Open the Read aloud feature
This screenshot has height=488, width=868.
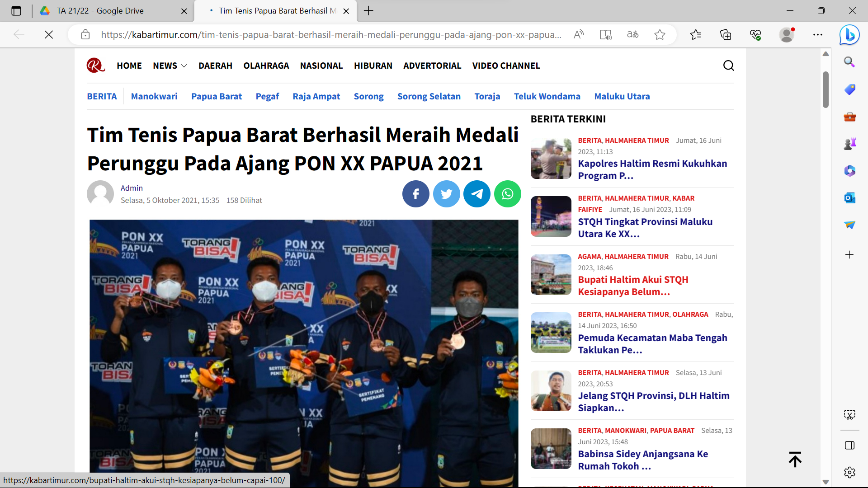tap(579, 34)
